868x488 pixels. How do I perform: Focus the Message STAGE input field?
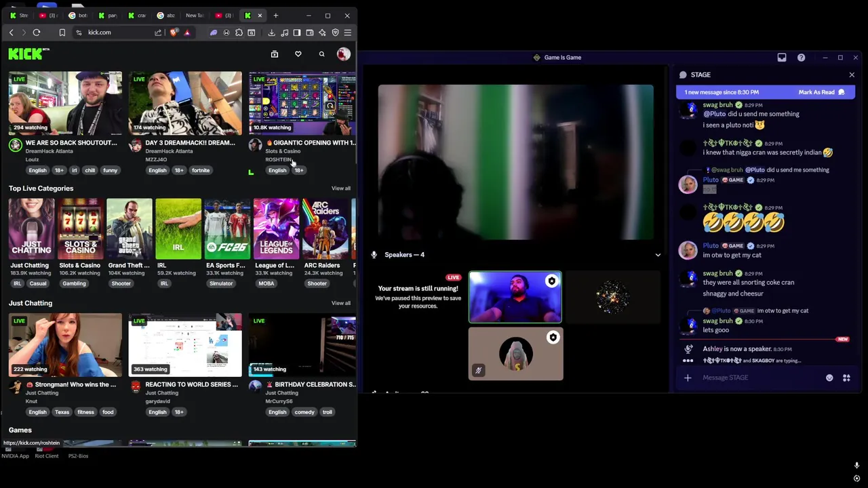759,378
